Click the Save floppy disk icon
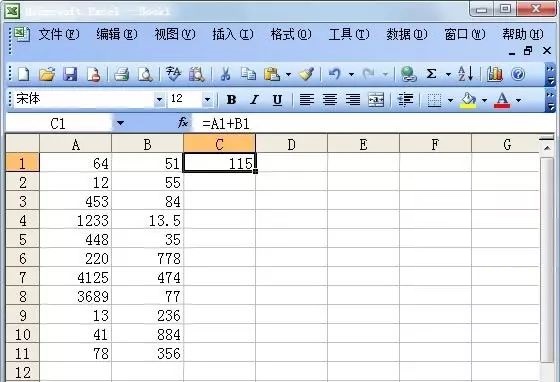Screen dimensions: 560x382 [x=70, y=74]
